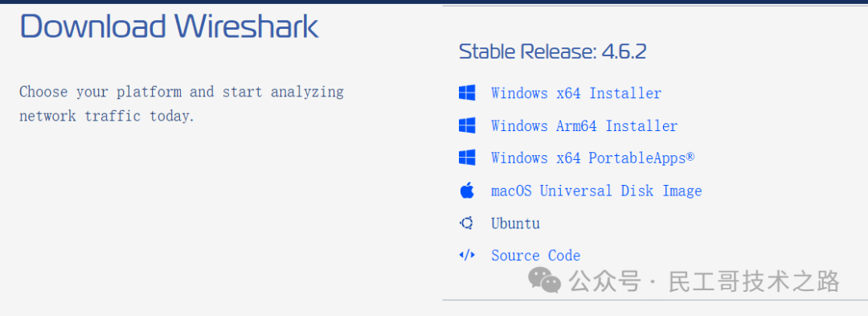Select the Apple logo icon
This screenshot has height=316, width=868.
467,191
